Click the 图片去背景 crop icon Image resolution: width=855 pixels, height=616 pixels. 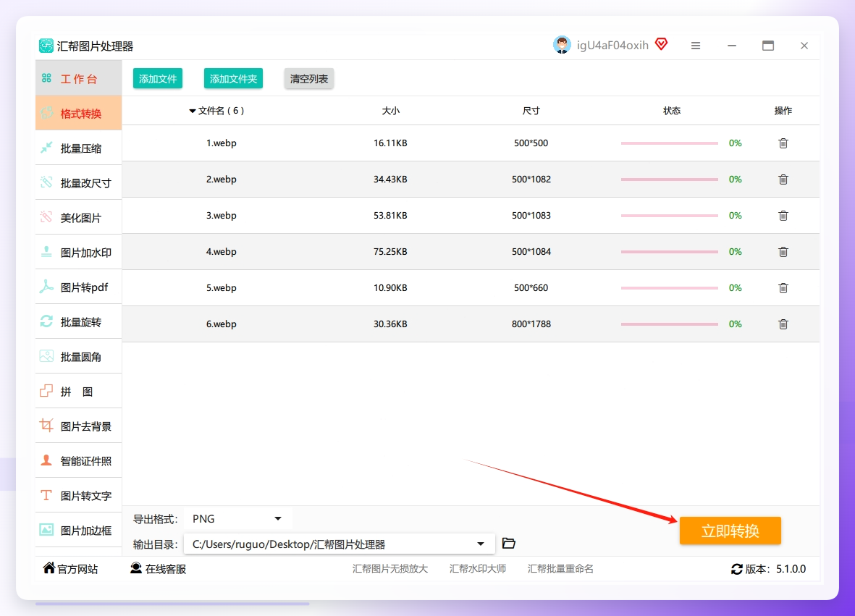46,425
